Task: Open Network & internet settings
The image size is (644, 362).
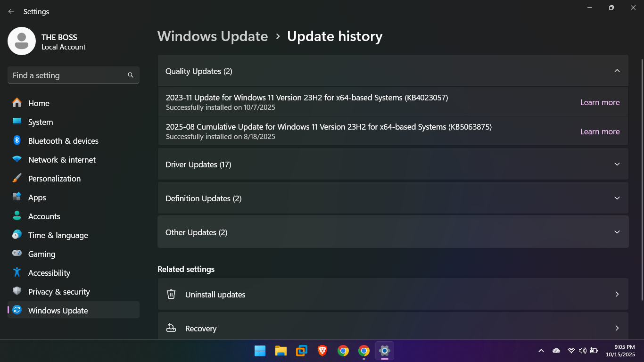Action: click(x=62, y=160)
